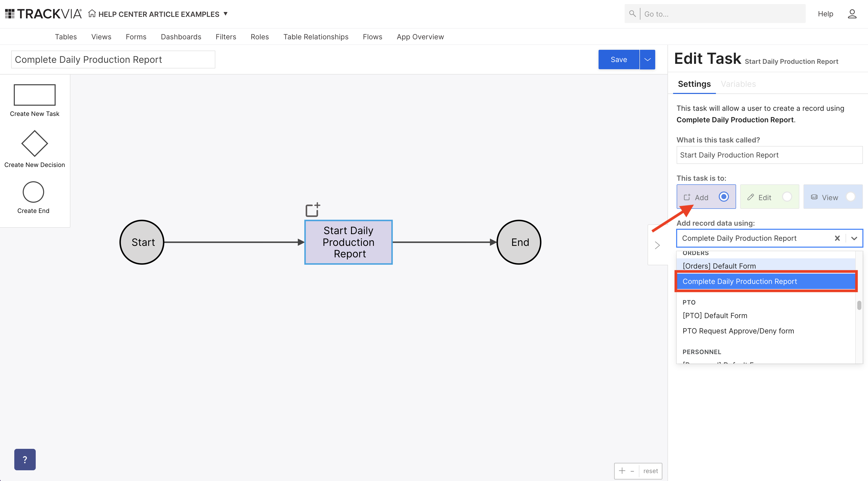
Task: Choose [Orders] Default Form option
Action: tap(766, 266)
